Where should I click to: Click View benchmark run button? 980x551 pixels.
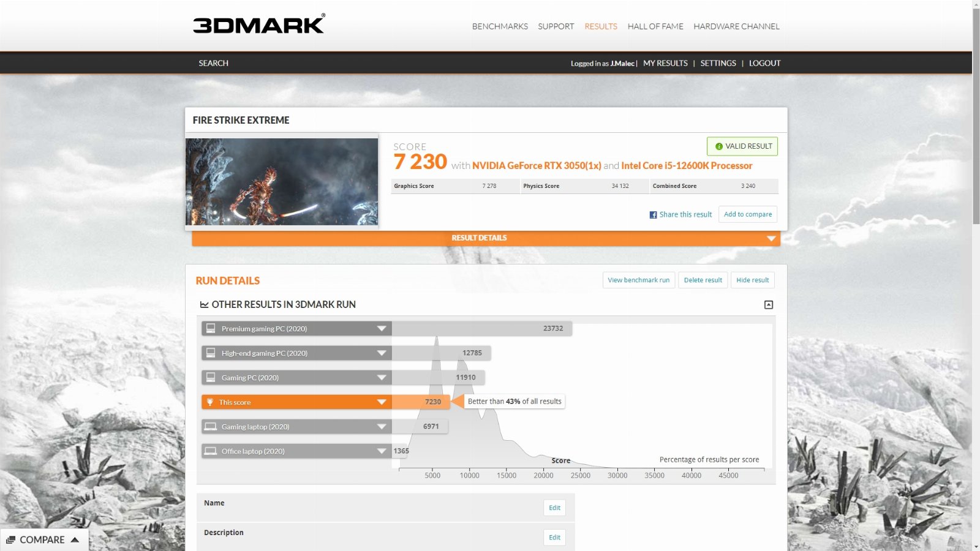coord(639,280)
